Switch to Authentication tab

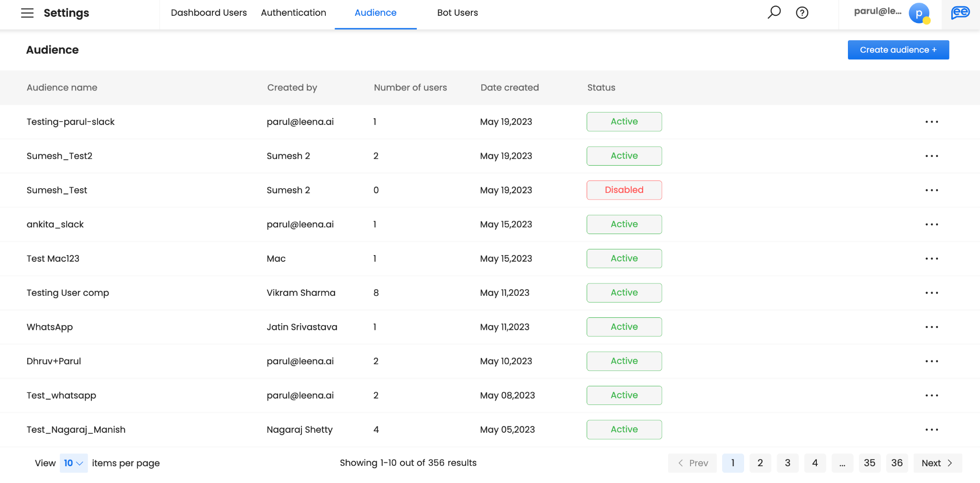coord(293,13)
